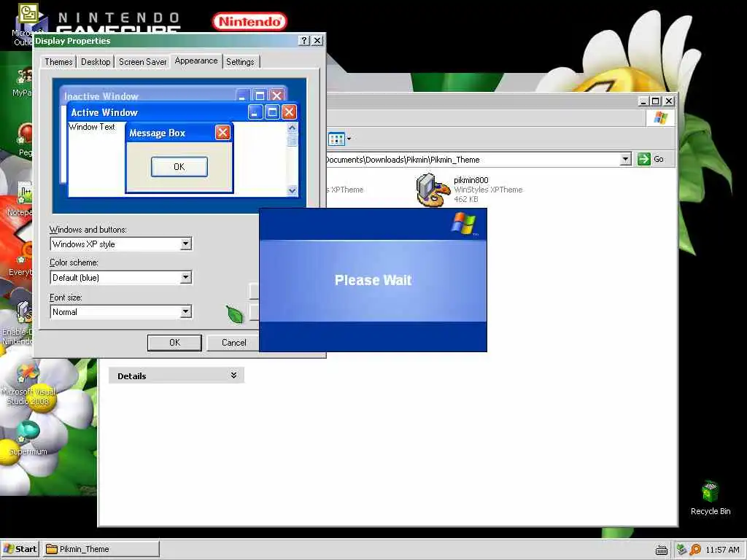Open the red Peg desktop shortcut

25,134
